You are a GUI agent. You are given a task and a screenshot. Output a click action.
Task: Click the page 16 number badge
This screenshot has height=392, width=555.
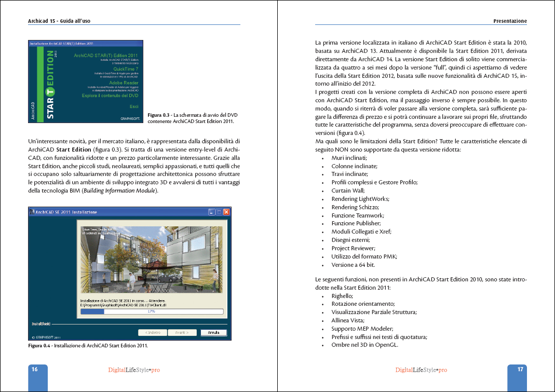click(x=35, y=370)
